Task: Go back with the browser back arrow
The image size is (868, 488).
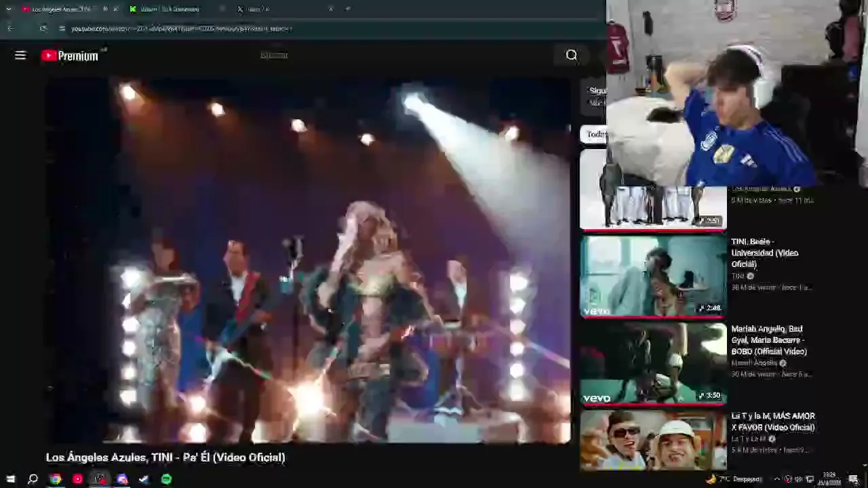Action: click(10, 28)
